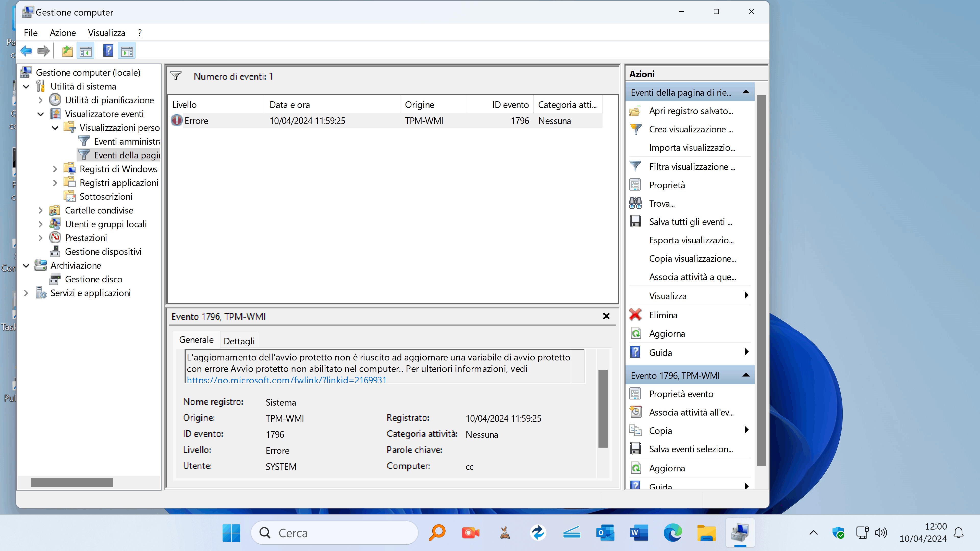Image resolution: width=980 pixels, height=551 pixels.
Task: Click Salva tutti gli eventi action
Action: click(x=690, y=222)
